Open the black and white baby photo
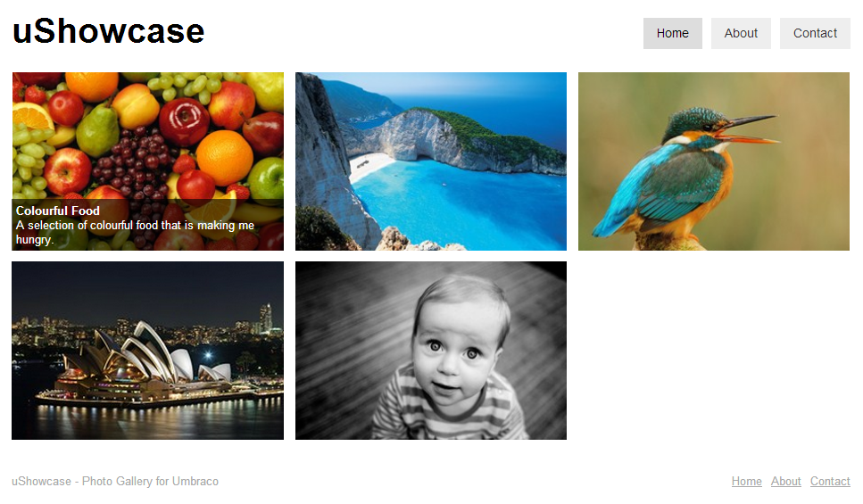The image size is (863, 504). (x=431, y=351)
